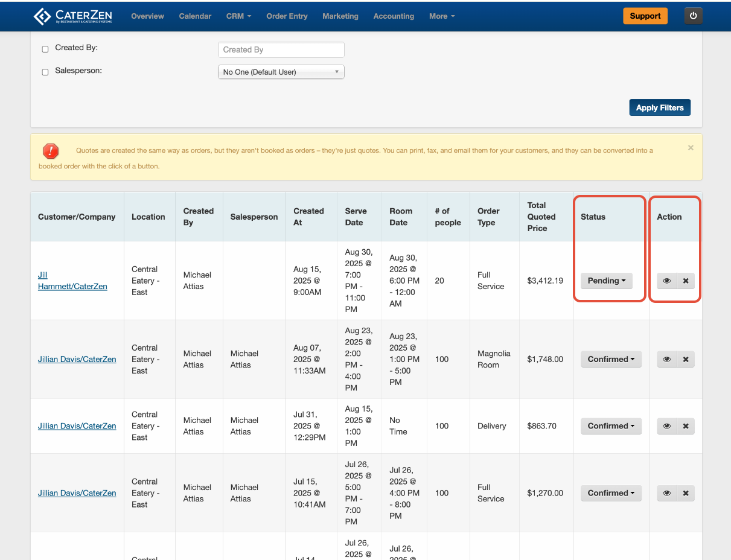The width and height of the screenshot is (731, 560).
Task: Click the CaterZen logo
Action: (x=73, y=16)
